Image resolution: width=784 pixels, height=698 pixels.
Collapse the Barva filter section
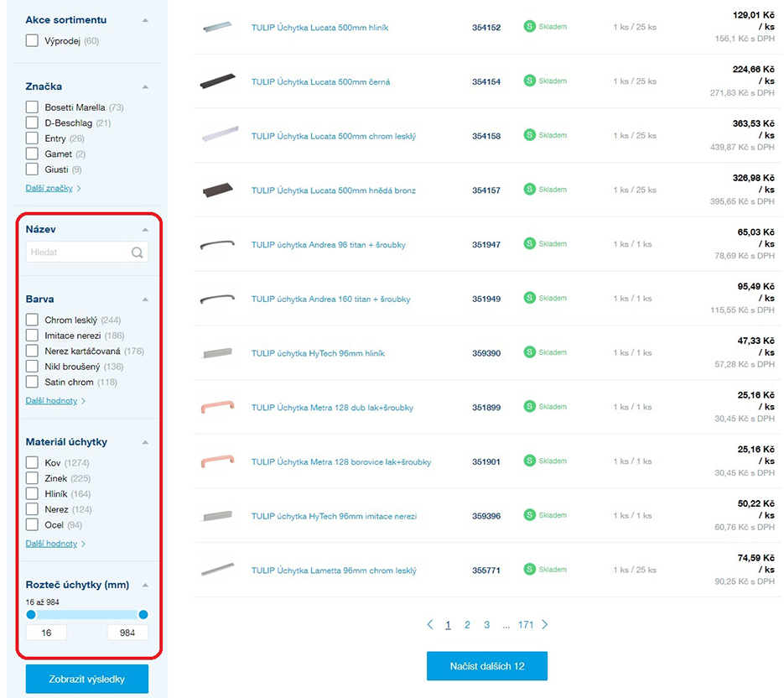[145, 300]
